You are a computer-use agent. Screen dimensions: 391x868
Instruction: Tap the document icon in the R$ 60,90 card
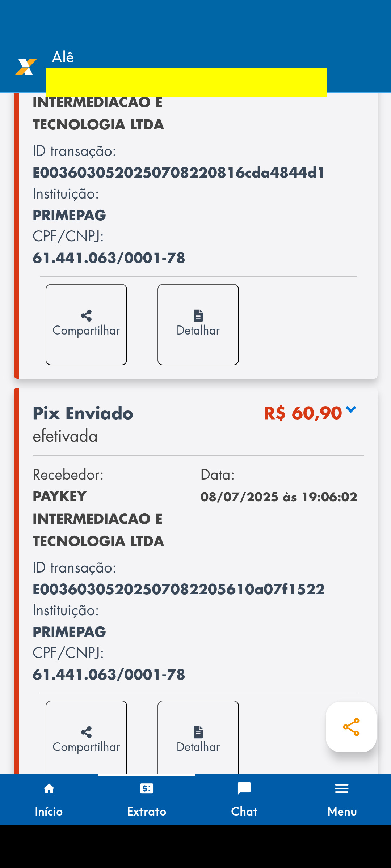pos(198,732)
